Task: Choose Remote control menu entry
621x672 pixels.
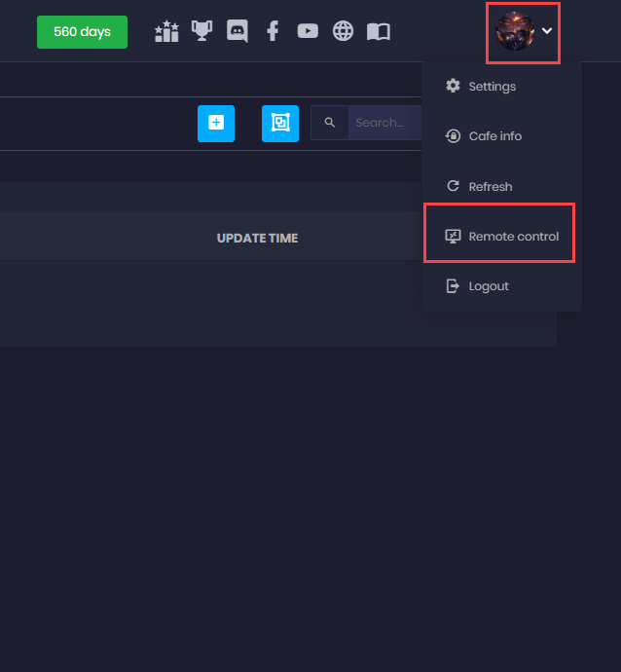Action: point(499,236)
